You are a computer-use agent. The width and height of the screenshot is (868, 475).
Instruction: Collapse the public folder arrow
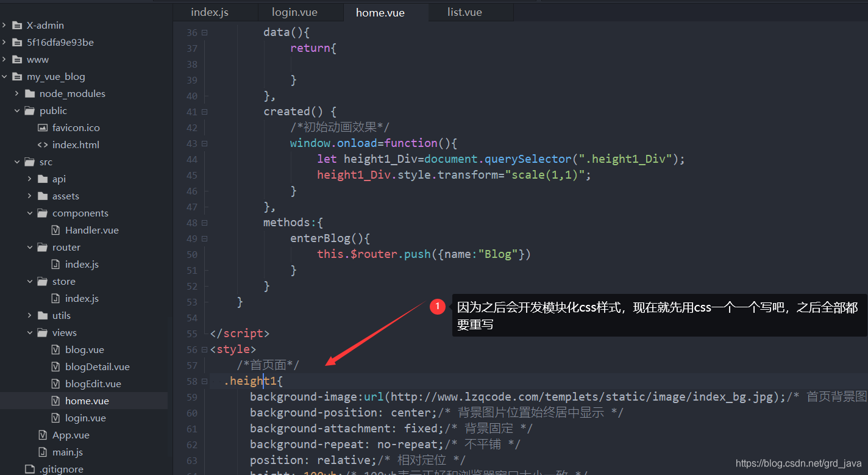point(17,111)
